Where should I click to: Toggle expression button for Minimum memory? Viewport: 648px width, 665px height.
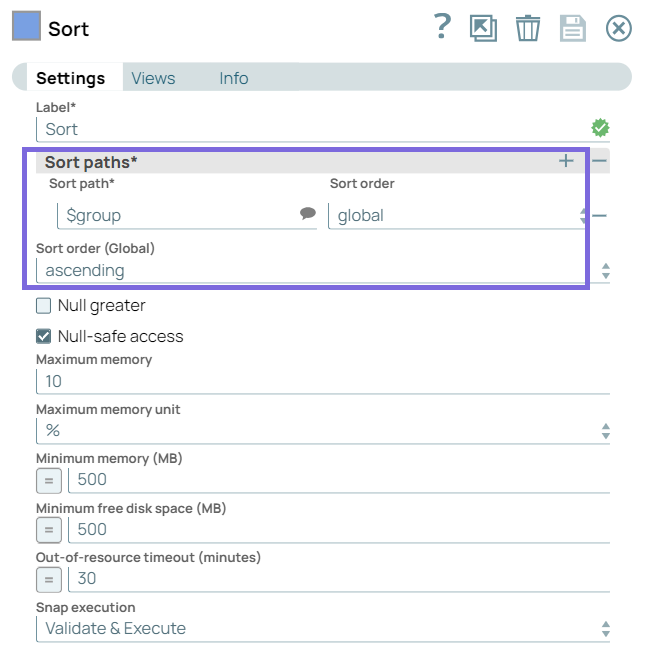tap(48, 480)
